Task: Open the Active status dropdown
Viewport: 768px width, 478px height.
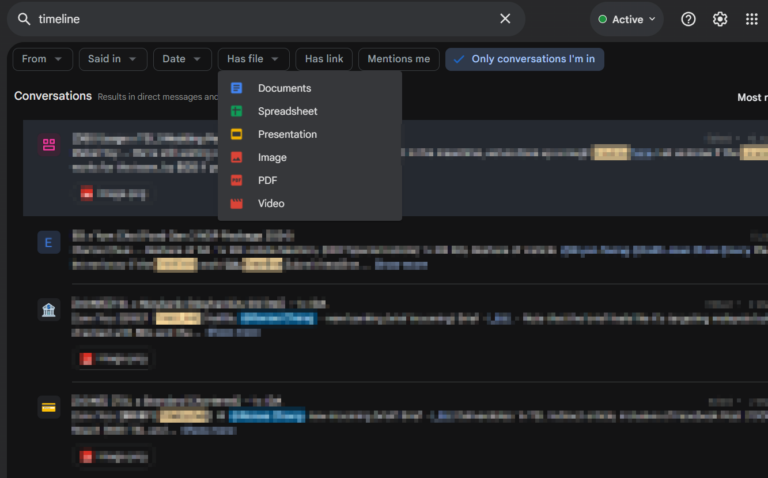Action: (627, 19)
